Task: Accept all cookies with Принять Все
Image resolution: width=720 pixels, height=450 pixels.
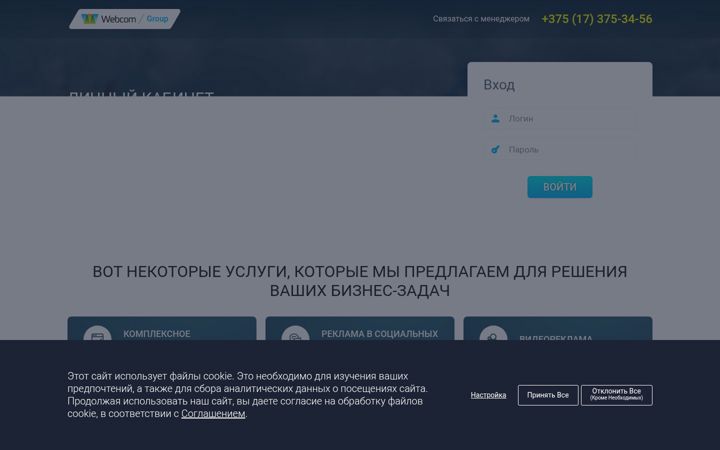Action: pyautogui.click(x=548, y=395)
